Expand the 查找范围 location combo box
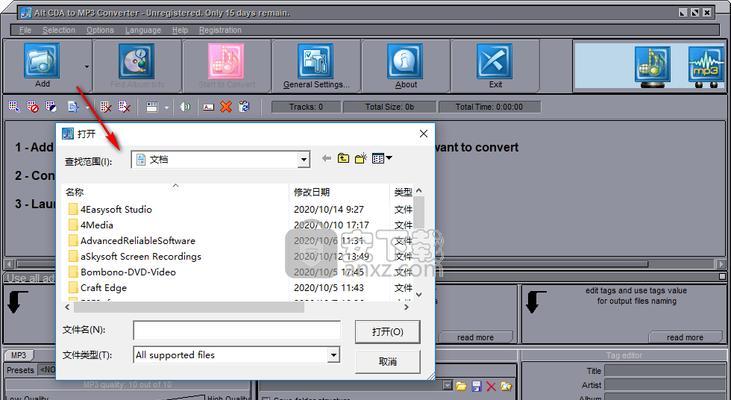Screen dimensions: 731x400 [x=303, y=160]
